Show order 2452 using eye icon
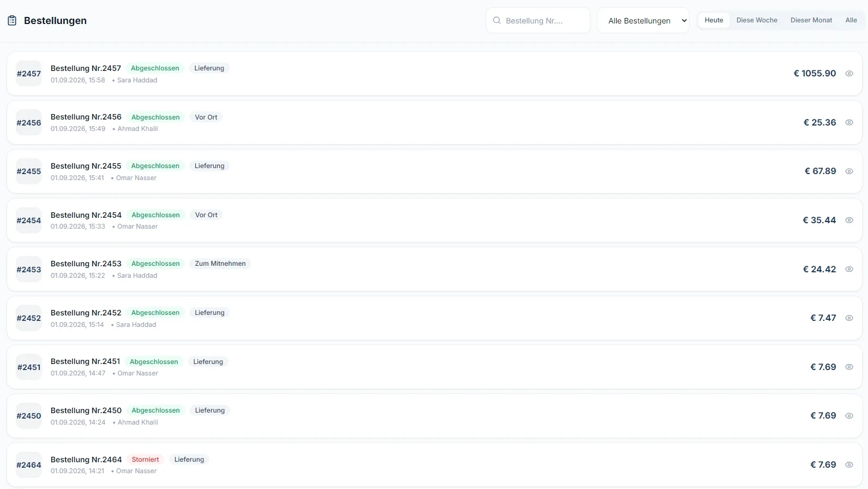Screen dimensions: 868x489 tap(849, 318)
